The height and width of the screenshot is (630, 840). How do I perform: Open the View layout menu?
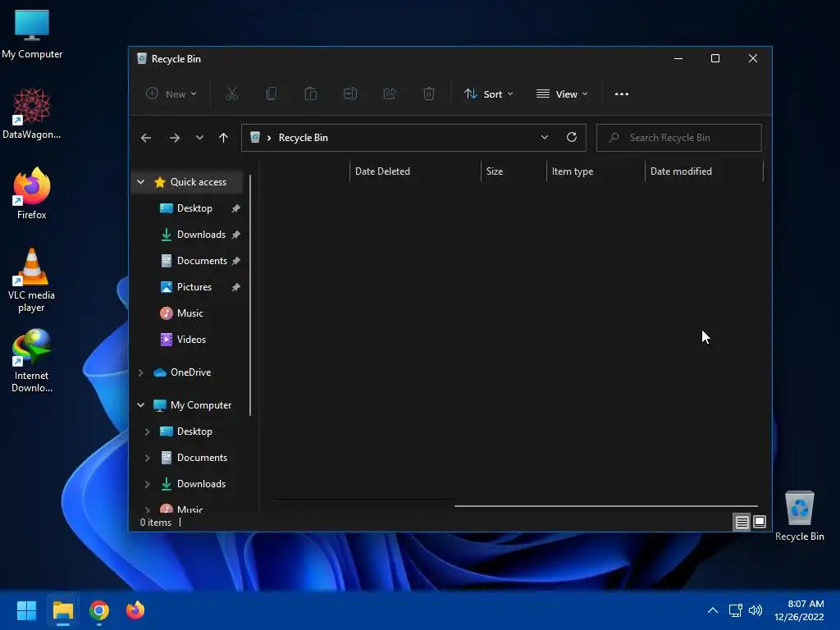pyautogui.click(x=562, y=94)
